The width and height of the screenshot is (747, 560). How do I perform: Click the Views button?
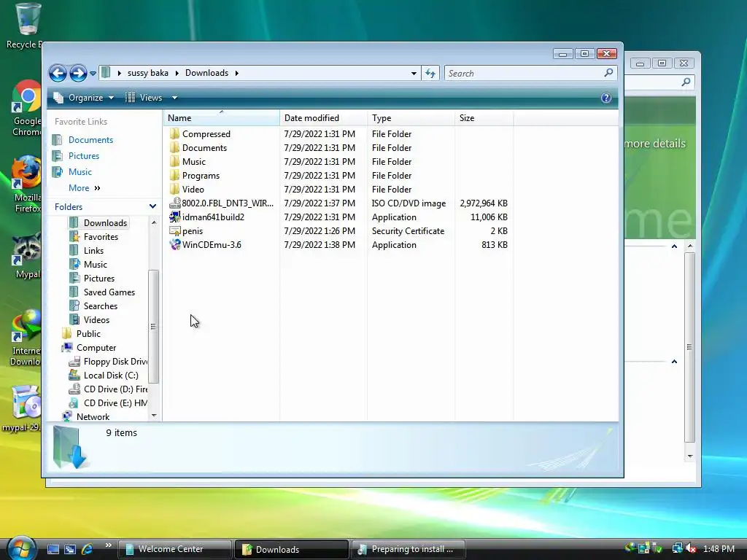(x=144, y=98)
